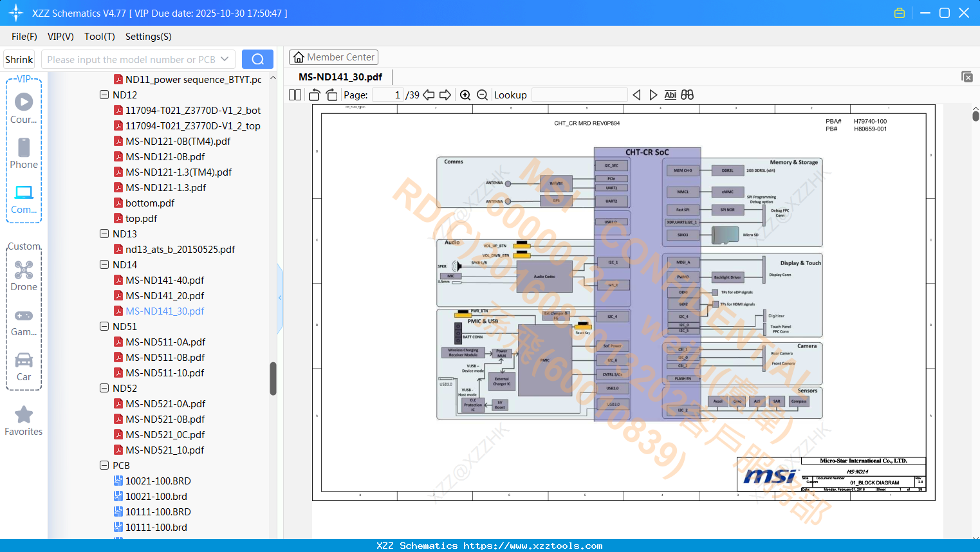This screenshot has height=552, width=980.
Task: Open Favorites in the sidebar
Action: coord(24,421)
